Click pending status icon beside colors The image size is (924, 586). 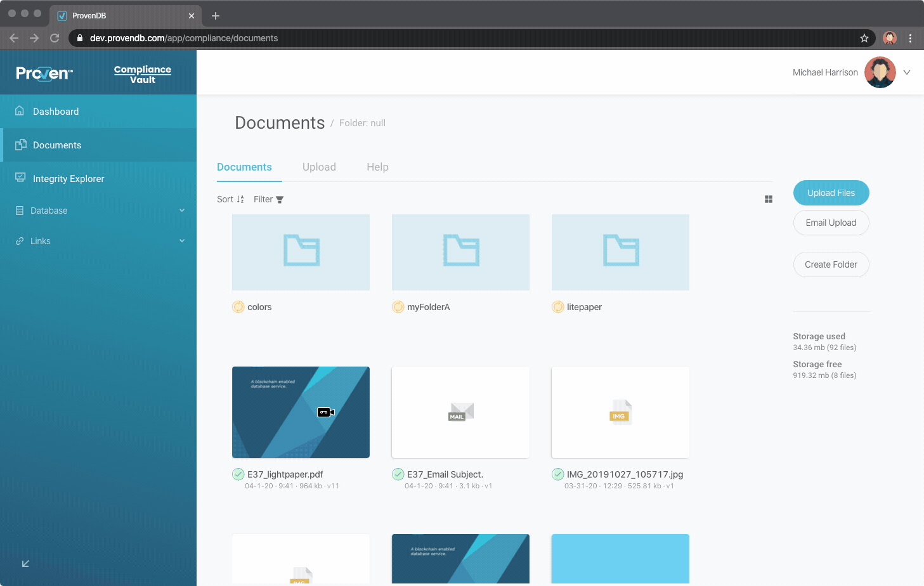coord(238,307)
